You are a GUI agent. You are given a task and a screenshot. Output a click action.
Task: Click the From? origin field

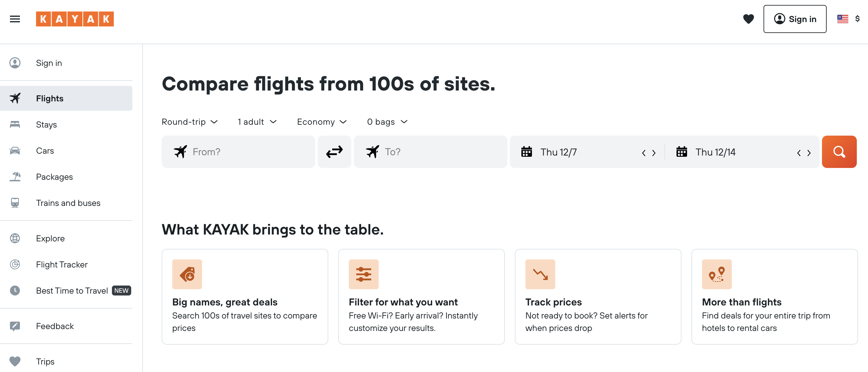tap(238, 152)
